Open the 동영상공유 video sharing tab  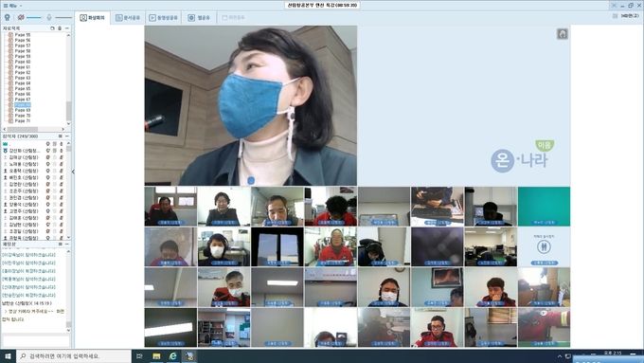coord(163,18)
